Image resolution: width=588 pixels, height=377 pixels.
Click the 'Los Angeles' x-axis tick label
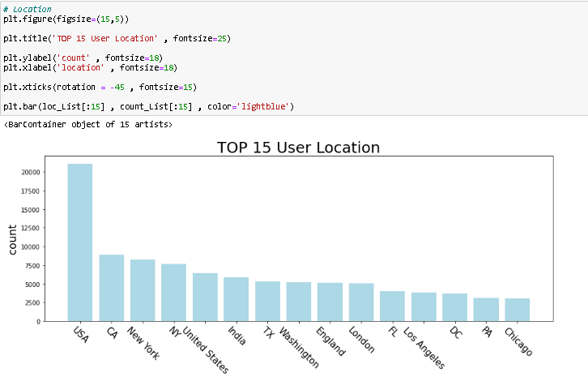[x=424, y=348]
